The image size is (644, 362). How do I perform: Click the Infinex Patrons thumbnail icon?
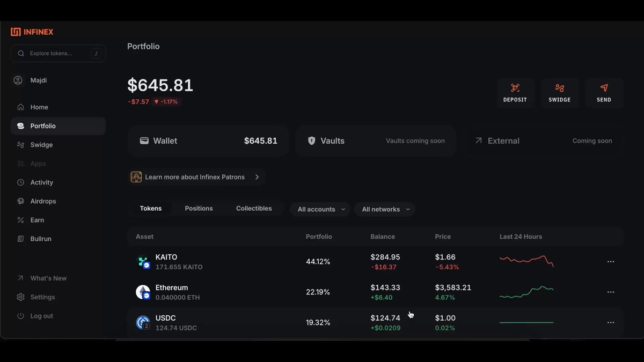(136, 177)
